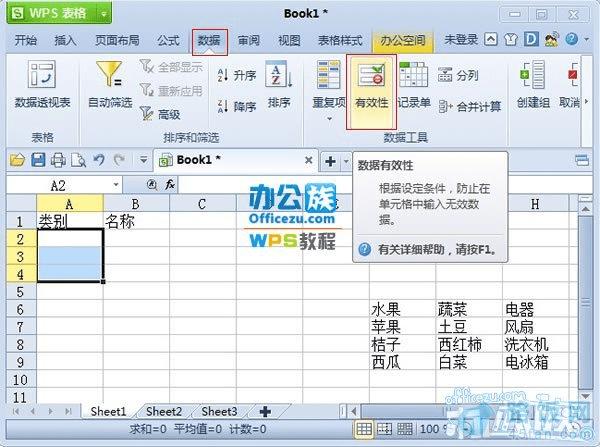The image size is (600, 447).
Task: Open the 开始 tab
Action: (26, 40)
